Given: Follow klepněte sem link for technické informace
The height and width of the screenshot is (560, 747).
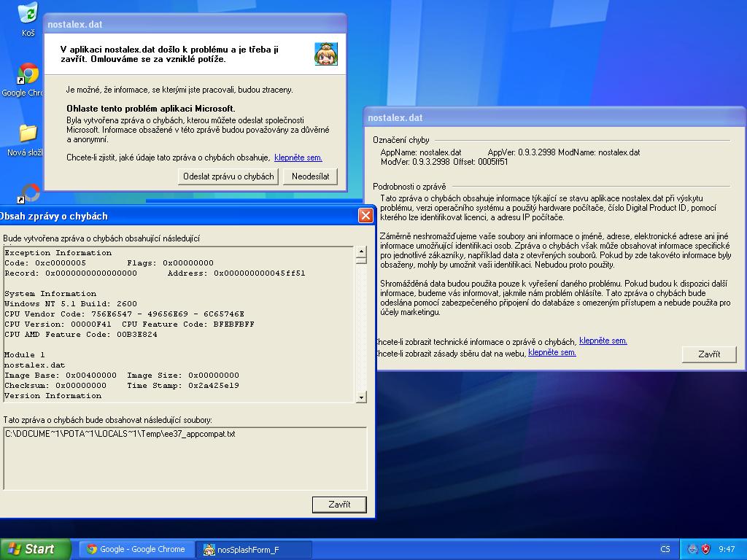Looking at the screenshot, I should tap(603, 341).
